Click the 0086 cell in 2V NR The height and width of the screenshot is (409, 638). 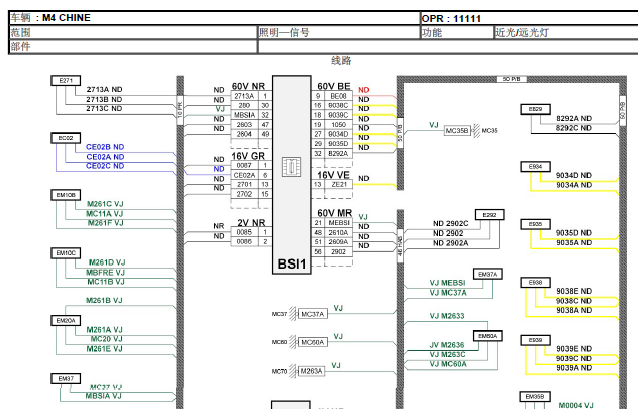244,241
